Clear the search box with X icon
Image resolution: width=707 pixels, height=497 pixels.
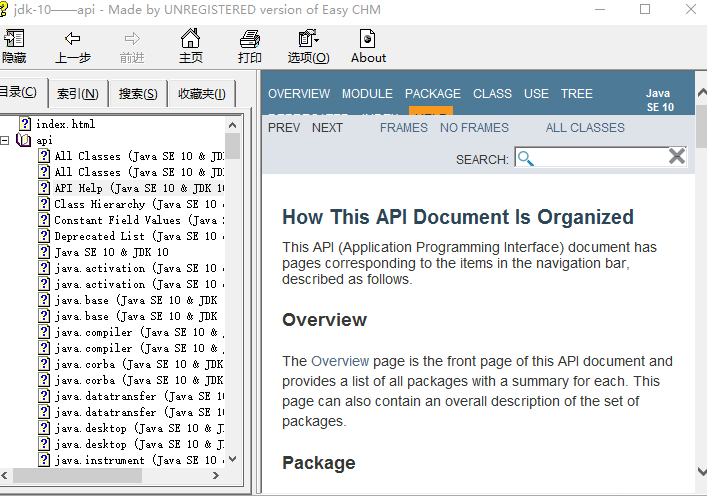click(677, 156)
